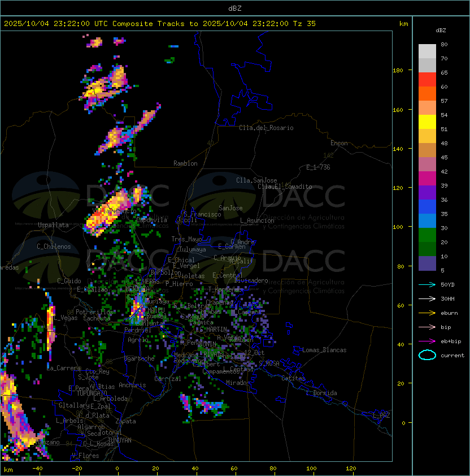Click the 'Clla.SanJose' map label
This screenshot has height=476, width=470.
(256, 180)
